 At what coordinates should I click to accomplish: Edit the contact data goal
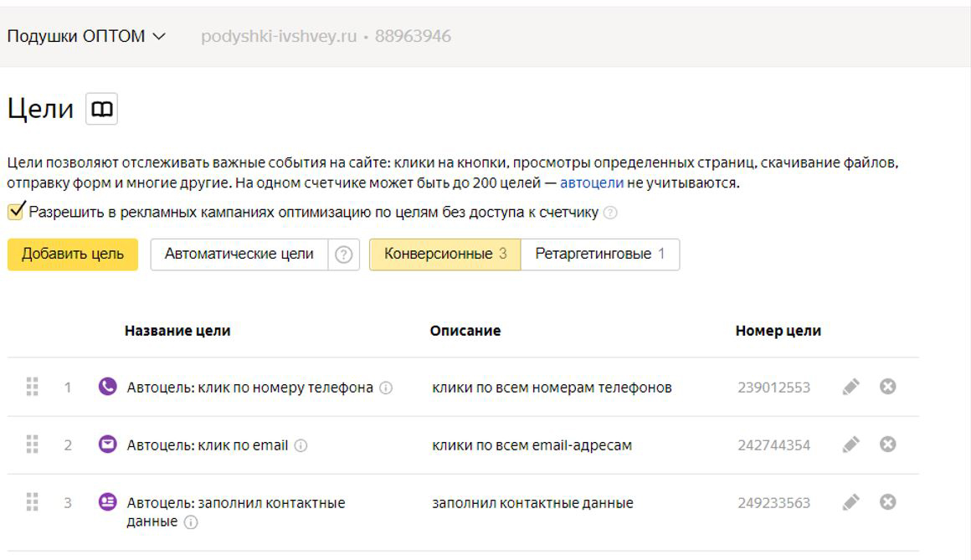coord(851,502)
